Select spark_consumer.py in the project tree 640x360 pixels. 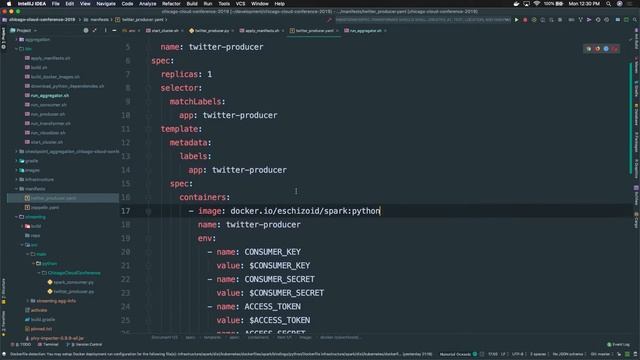pyautogui.click(x=73, y=282)
